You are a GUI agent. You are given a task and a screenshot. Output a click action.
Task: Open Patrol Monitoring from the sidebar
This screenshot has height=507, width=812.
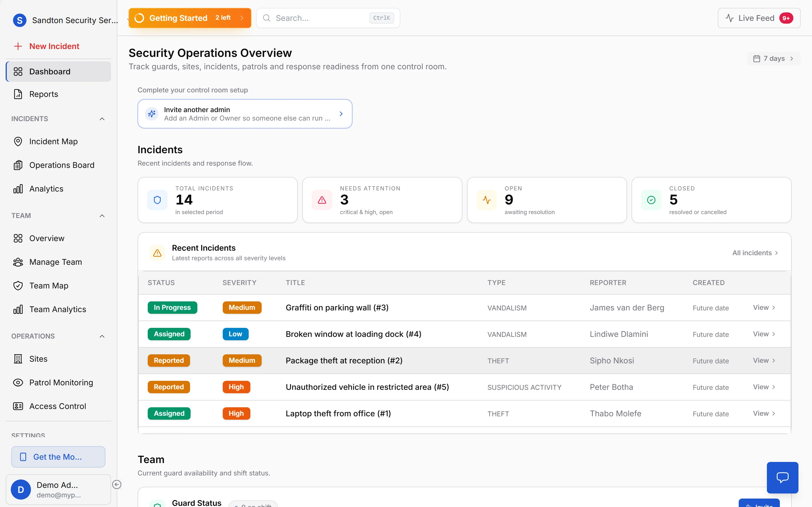point(61,382)
